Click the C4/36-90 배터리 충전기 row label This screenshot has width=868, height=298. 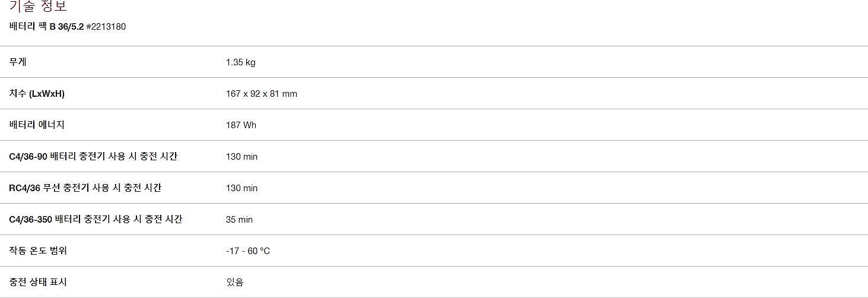(93, 157)
